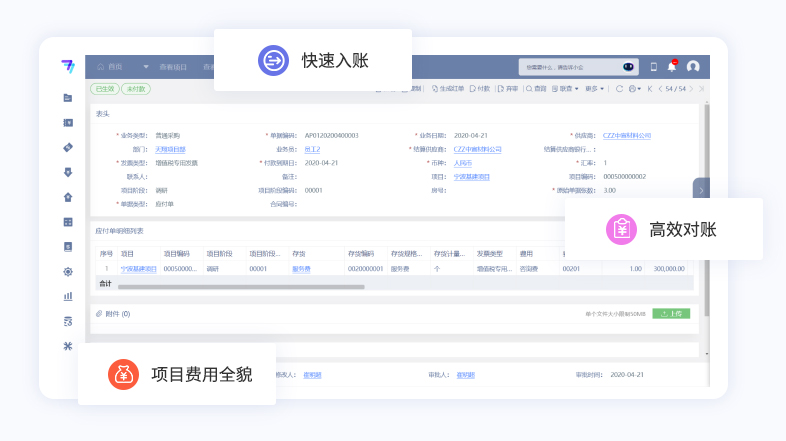Open the user profile avatar
The height and width of the screenshot is (441, 786).
[x=693, y=67]
